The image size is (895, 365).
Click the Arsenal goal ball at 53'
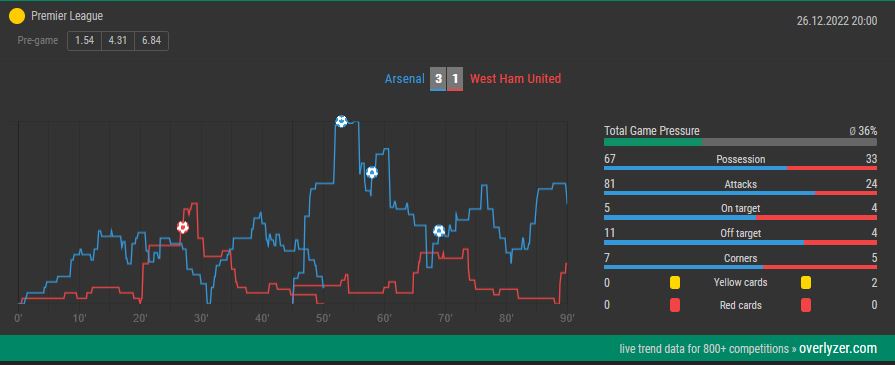click(x=341, y=121)
